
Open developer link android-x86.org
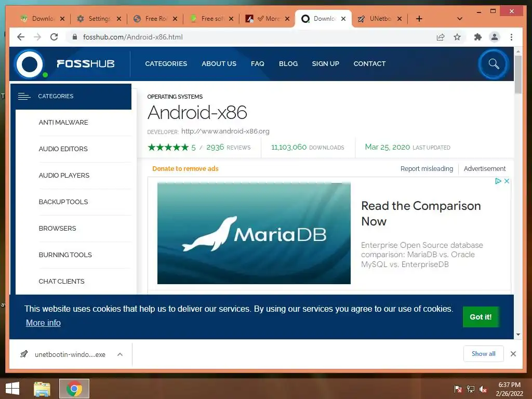coord(225,131)
